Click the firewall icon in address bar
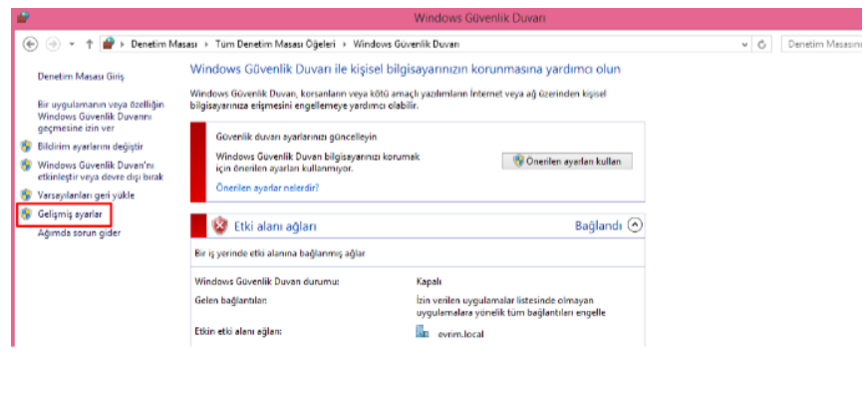The width and height of the screenshot is (868, 396). point(110,44)
